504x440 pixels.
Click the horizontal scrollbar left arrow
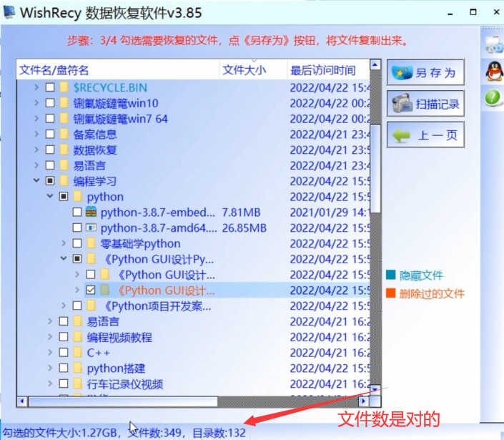pyautogui.click(x=22, y=401)
